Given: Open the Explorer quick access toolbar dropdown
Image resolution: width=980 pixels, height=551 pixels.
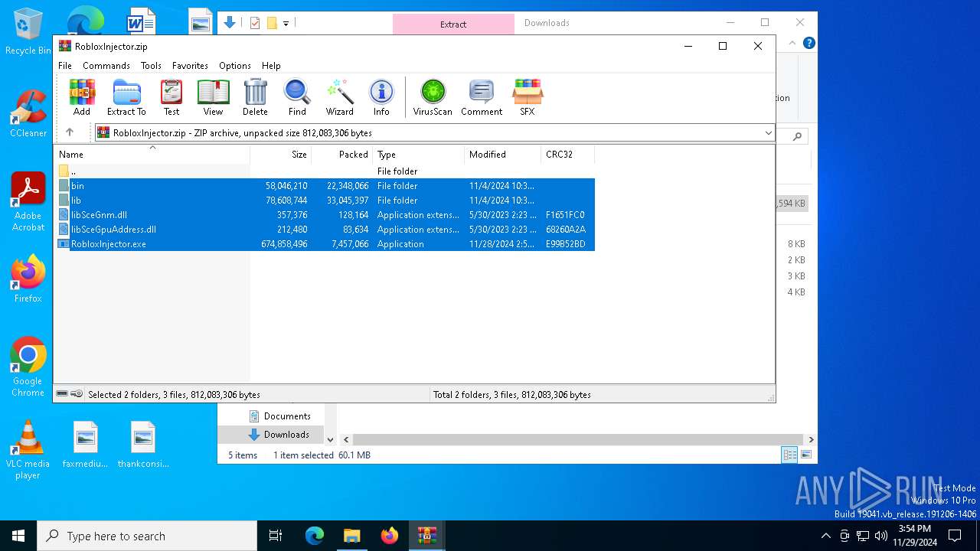Looking at the screenshot, I should 286,24.
